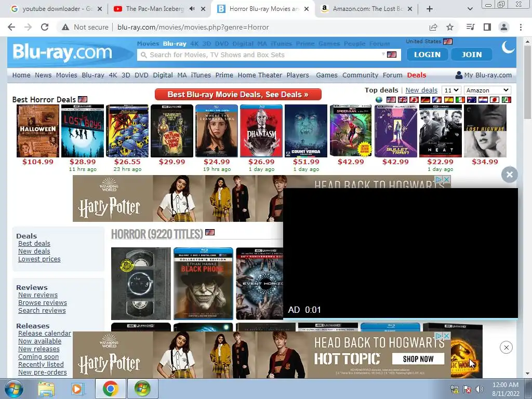Open the Home Theater menu item
This screenshot has height=399, width=532.
click(x=260, y=75)
